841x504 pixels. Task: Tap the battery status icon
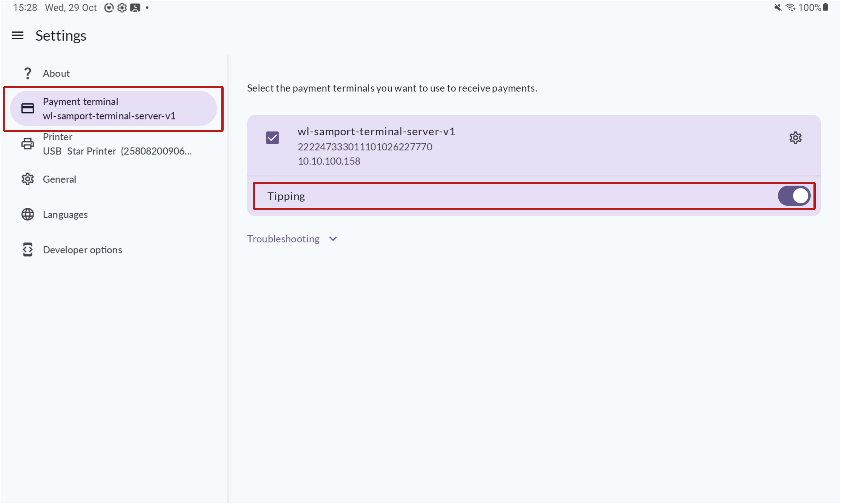(825, 8)
